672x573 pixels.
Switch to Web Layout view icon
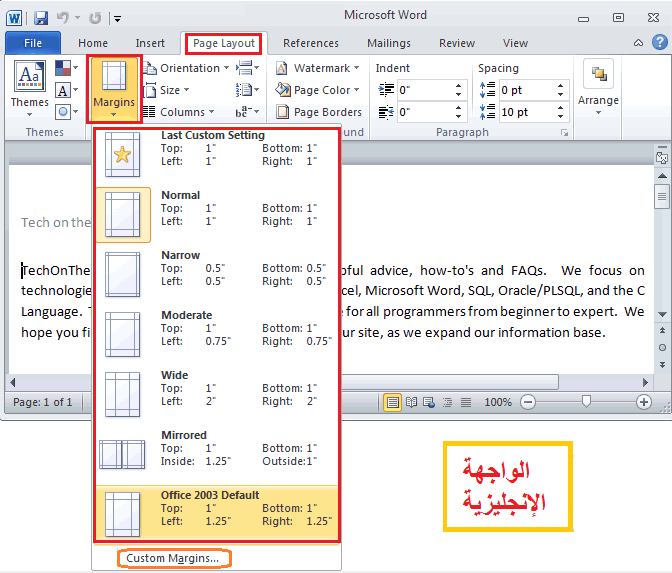(x=429, y=402)
